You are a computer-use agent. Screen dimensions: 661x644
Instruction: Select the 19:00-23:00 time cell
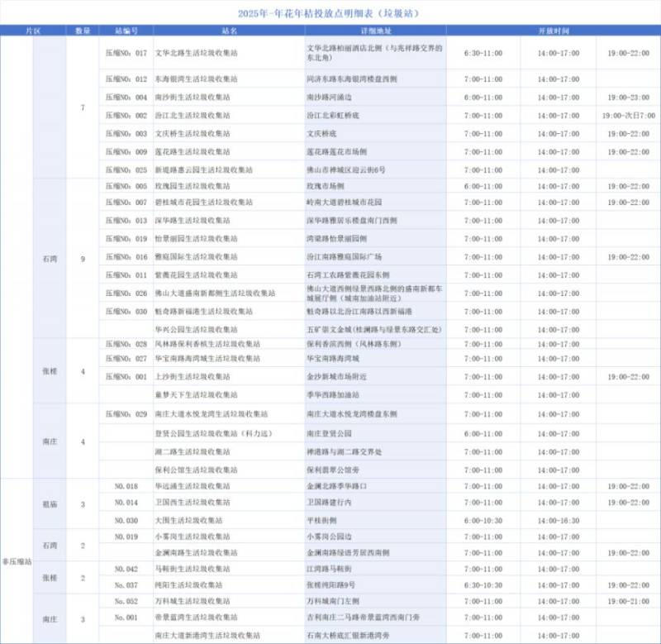click(628, 98)
